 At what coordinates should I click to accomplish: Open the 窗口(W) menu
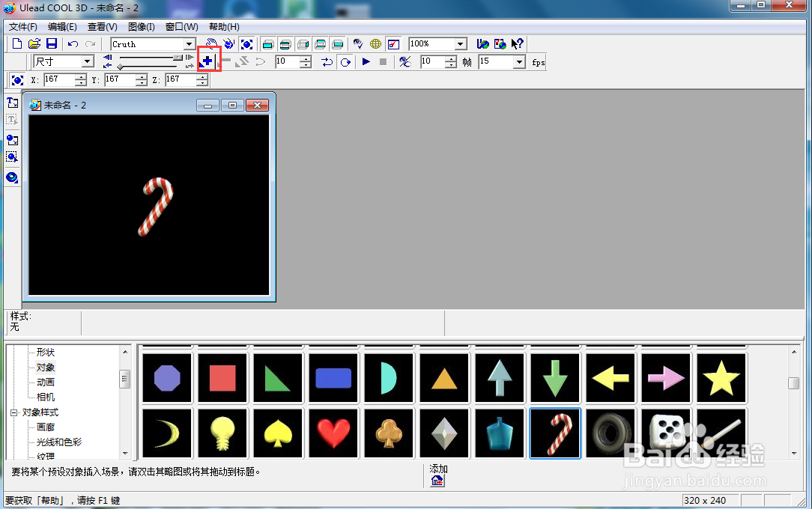point(182,27)
